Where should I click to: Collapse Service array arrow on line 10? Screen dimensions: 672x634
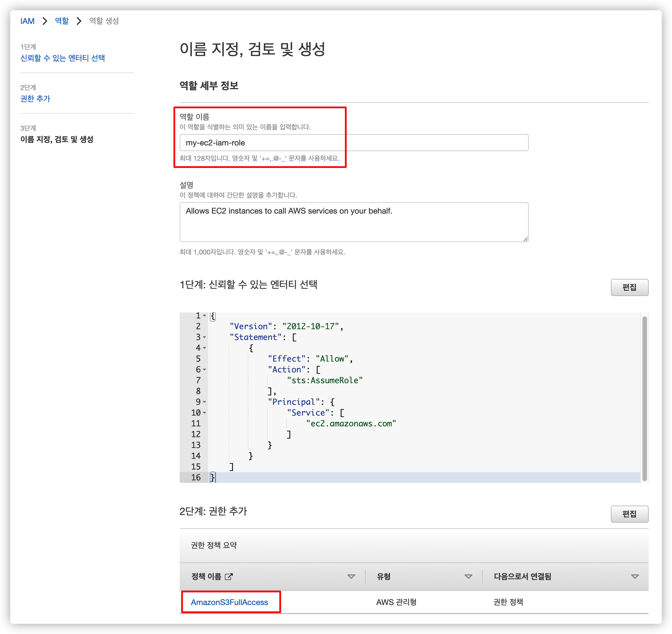coord(204,413)
